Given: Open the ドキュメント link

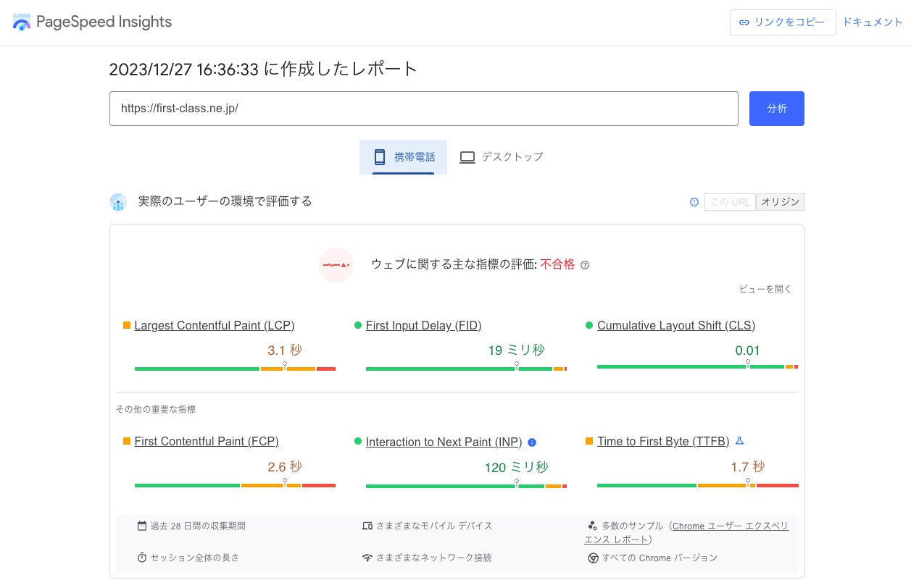Looking at the screenshot, I should coord(873,22).
